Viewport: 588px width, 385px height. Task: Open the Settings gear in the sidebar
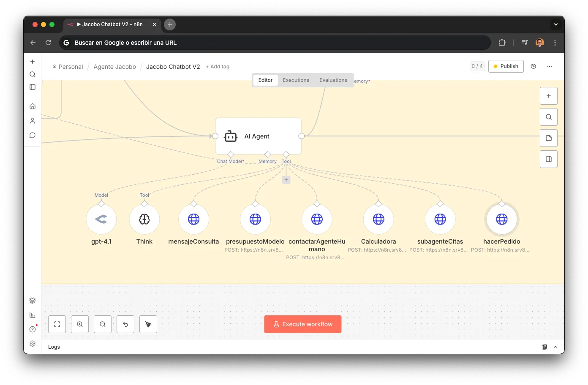tap(33, 344)
